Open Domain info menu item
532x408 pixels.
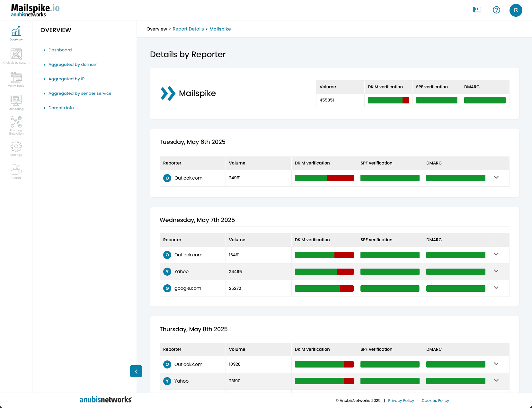61,108
